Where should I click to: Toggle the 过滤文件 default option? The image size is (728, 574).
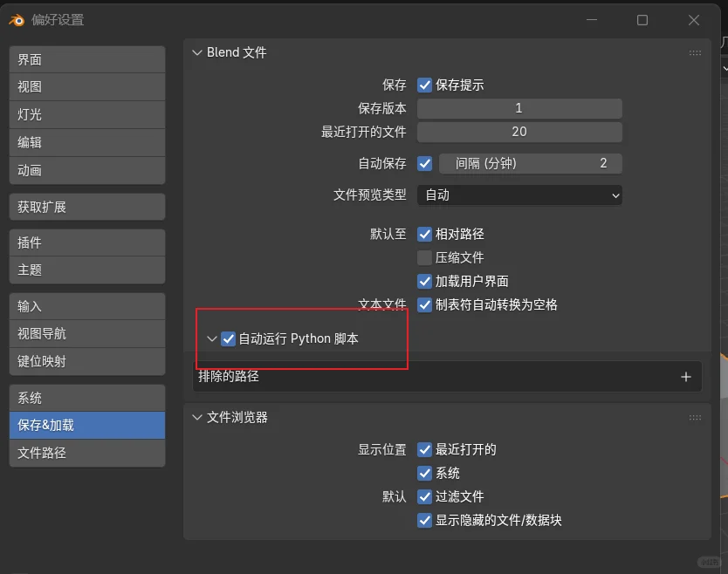coord(424,496)
